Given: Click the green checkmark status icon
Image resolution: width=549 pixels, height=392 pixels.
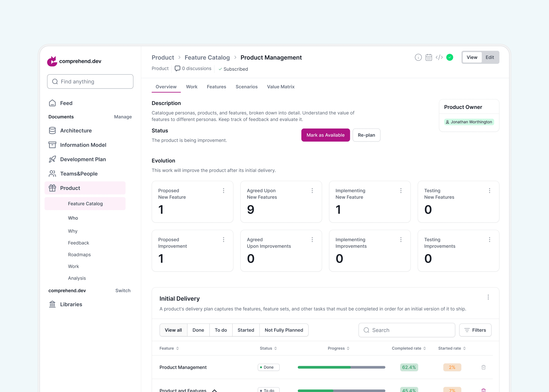Looking at the screenshot, I should coord(450,57).
